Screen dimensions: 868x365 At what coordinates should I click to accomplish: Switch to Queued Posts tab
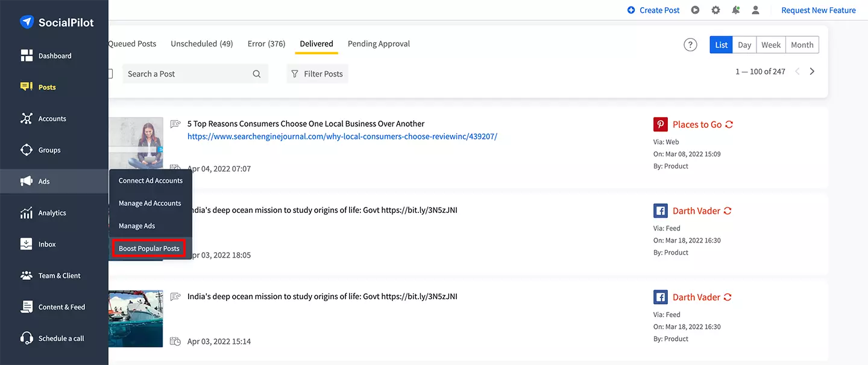coord(132,43)
